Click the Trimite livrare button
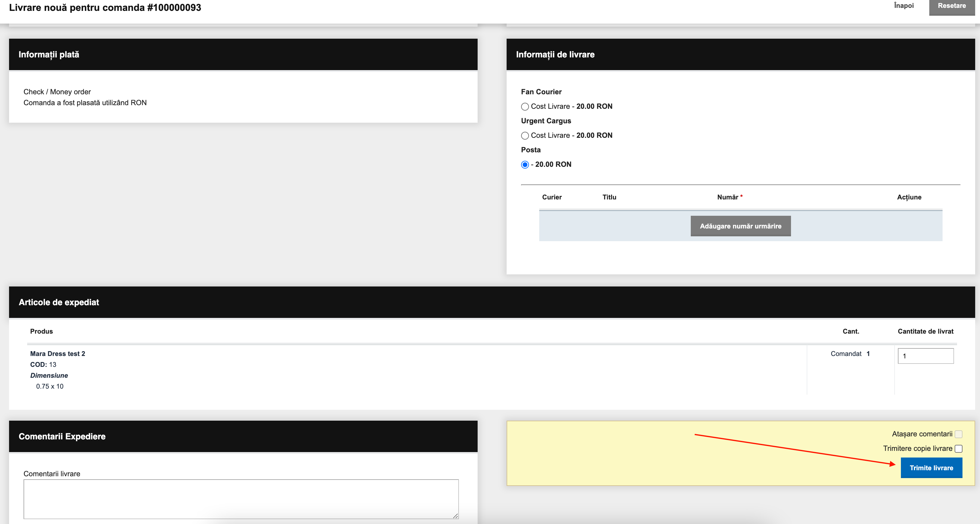 click(931, 467)
